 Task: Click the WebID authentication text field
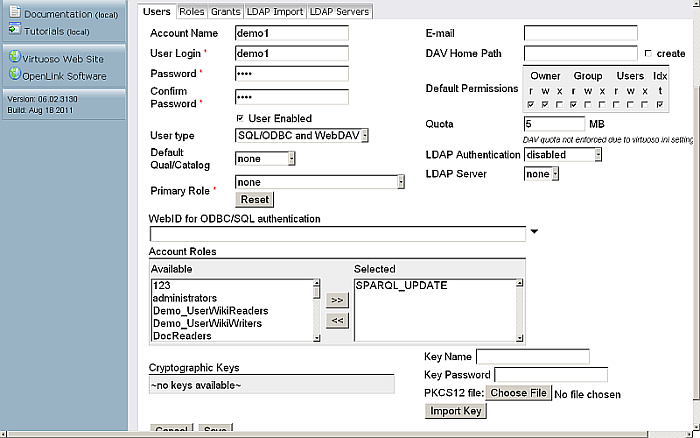coord(338,234)
